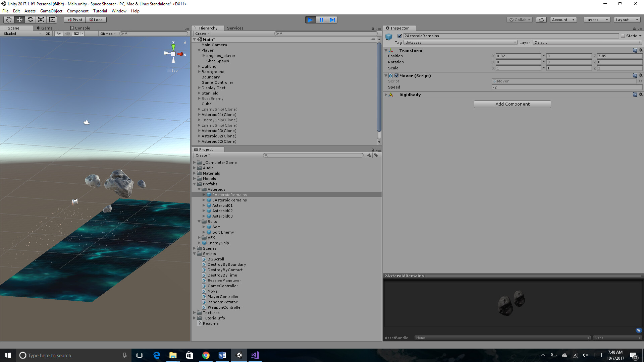Uncheck the 2AsteroidRemains active checkbox

coord(399,36)
